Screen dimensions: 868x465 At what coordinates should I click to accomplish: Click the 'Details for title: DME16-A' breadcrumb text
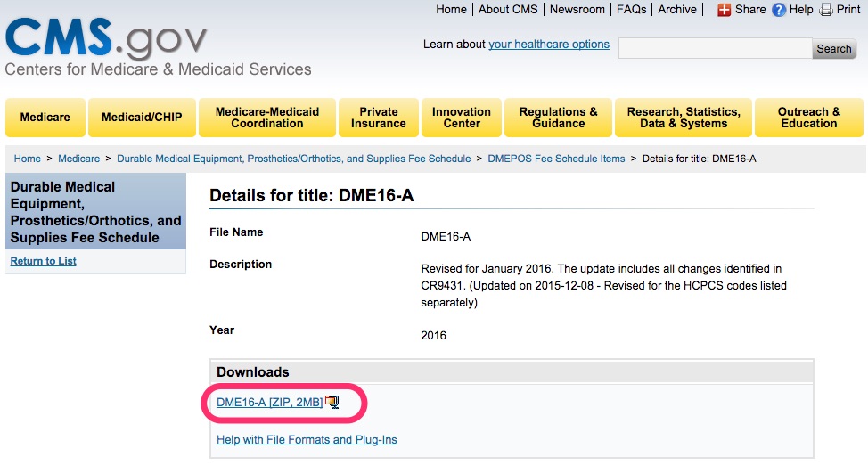tap(700, 159)
